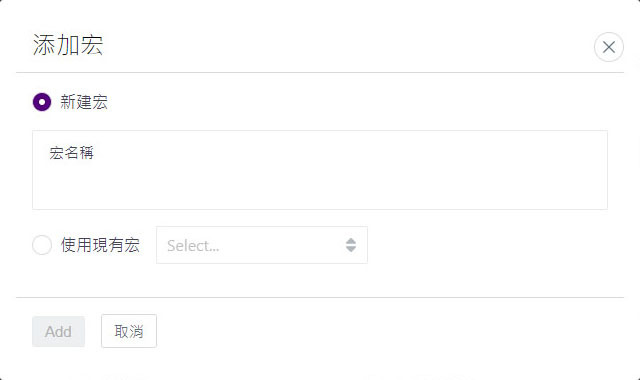The height and width of the screenshot is (380, 640).
Task: Open the Select... existing macro dropdown
Action: pyautogui.click(x=262, y=245)
